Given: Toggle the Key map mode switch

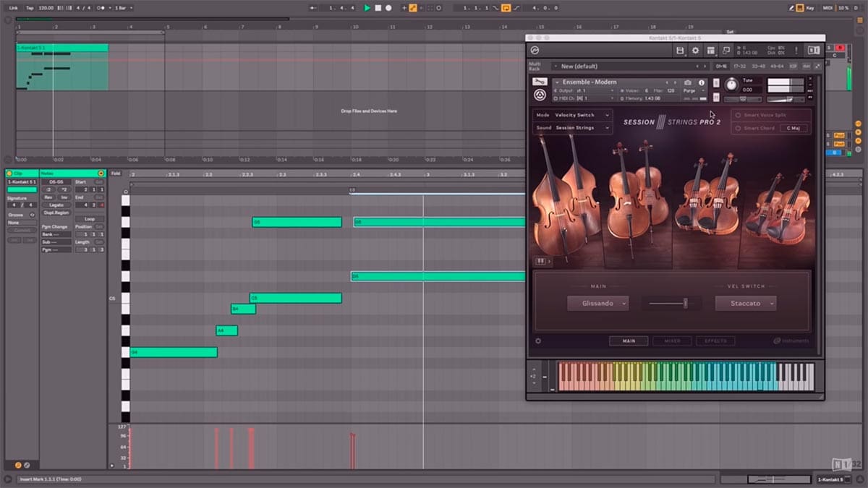Looking at the screenshot, I should click(x=809, y=7).
